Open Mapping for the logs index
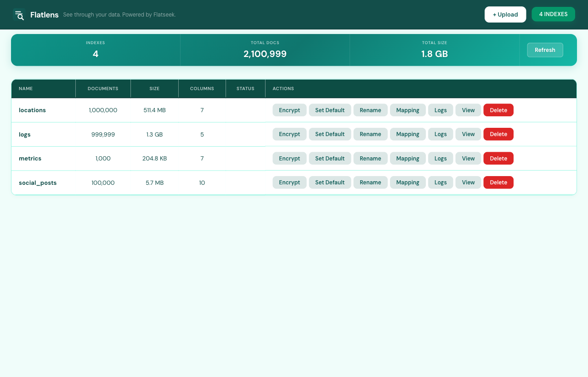The height and width of the screenshot is (377, 588). coord(407,134)
